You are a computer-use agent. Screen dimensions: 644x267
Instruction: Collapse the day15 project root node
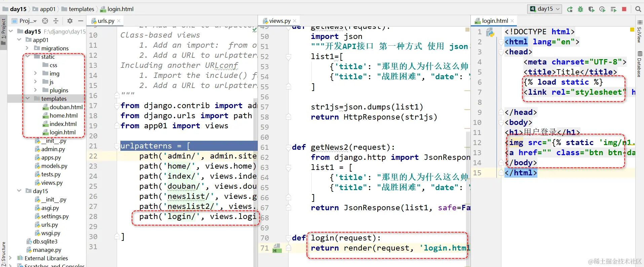point(11,31)
